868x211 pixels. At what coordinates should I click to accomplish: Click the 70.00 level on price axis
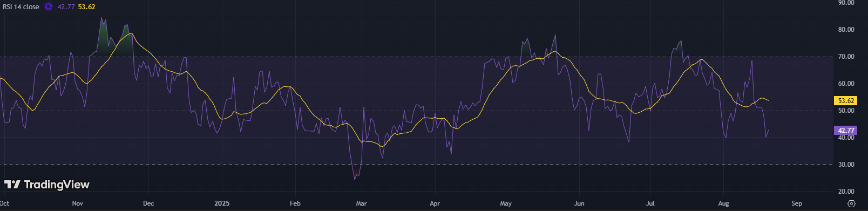point(846,57)
